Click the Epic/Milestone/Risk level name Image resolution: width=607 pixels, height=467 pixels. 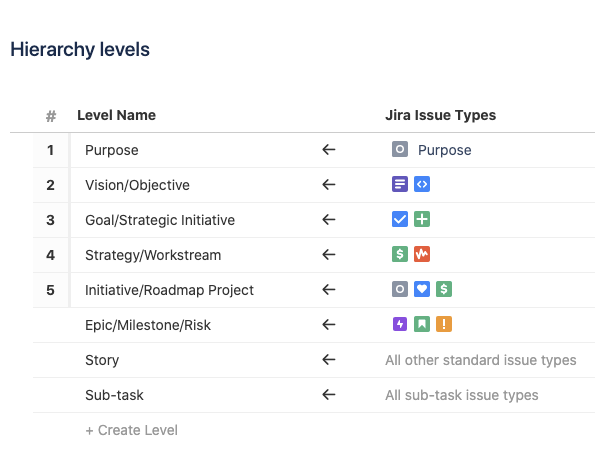148,325
